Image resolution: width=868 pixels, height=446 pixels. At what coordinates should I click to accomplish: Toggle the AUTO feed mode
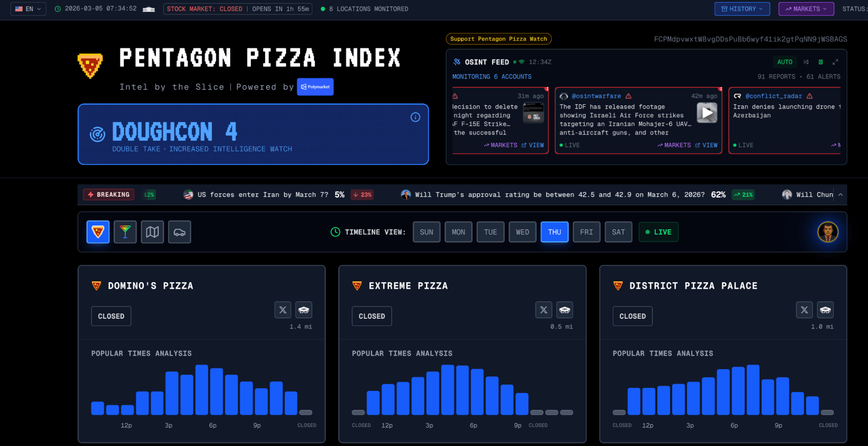pyautogui.click(x=785, y=62)
